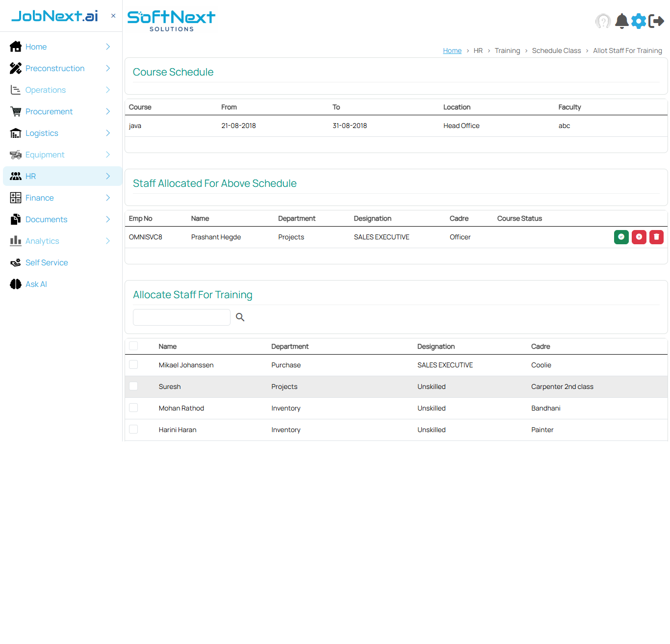Click the help question mark icon
Viewport: 670px width, 644px height.
tap(603, 21)
